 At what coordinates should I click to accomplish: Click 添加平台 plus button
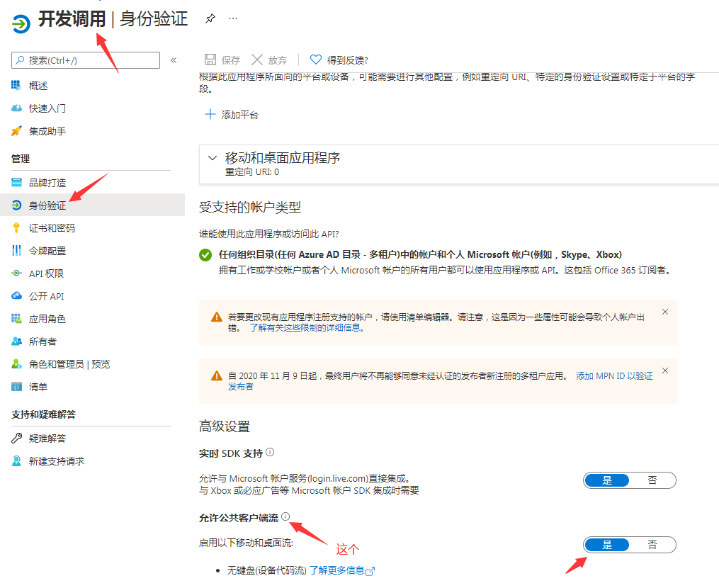pyautogui.click(x=232, y=115)
